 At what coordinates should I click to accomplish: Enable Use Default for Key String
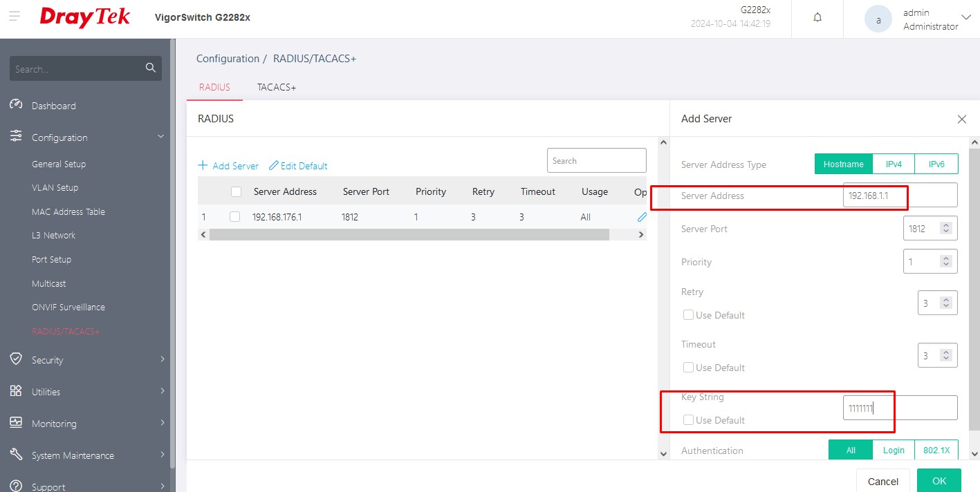click(688, 420)
